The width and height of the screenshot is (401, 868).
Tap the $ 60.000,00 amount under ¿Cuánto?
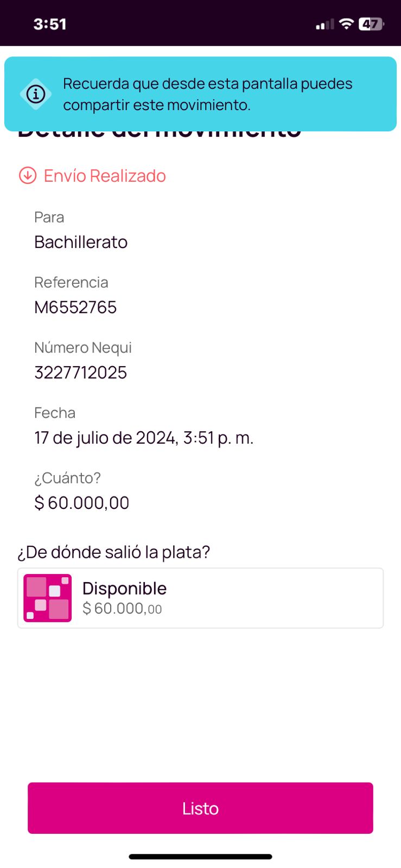(82, 502)
